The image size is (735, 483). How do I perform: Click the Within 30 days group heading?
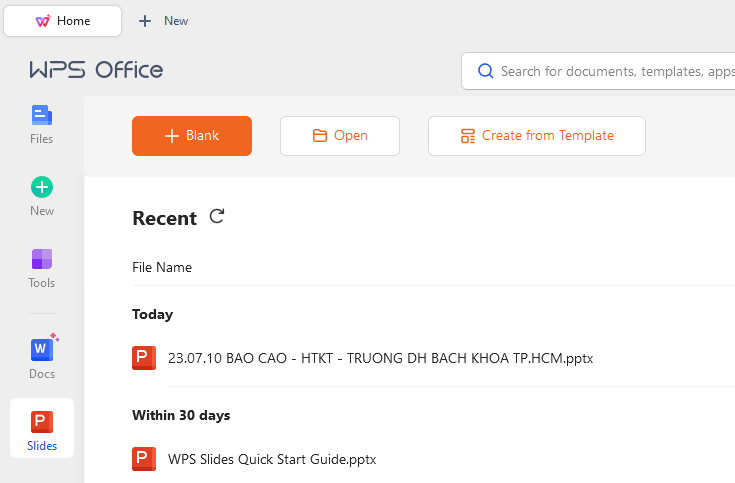[x=181, y=415]
